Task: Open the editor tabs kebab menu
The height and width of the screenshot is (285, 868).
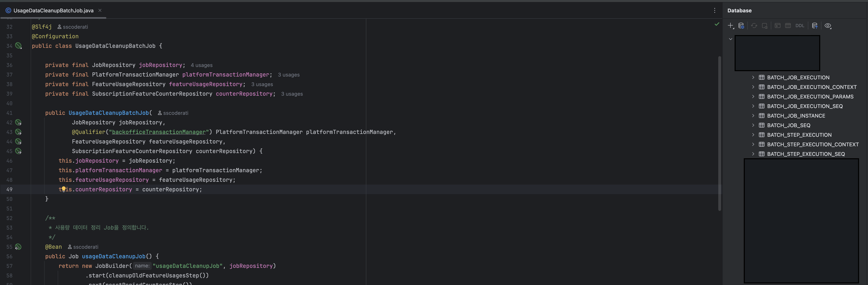Action: tap(714, 10)
